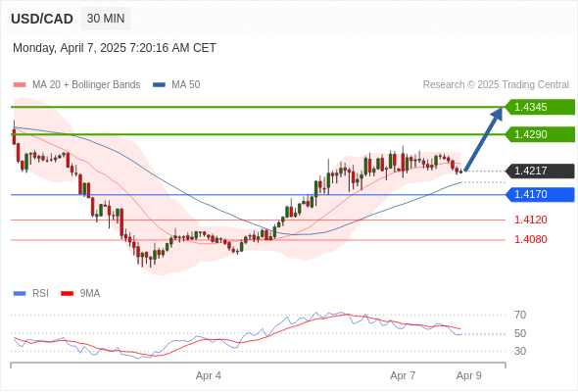Select the 1.4217 black current price tag
The width and height of the screenshot is (578, 392).
click(x=540, y=171)
